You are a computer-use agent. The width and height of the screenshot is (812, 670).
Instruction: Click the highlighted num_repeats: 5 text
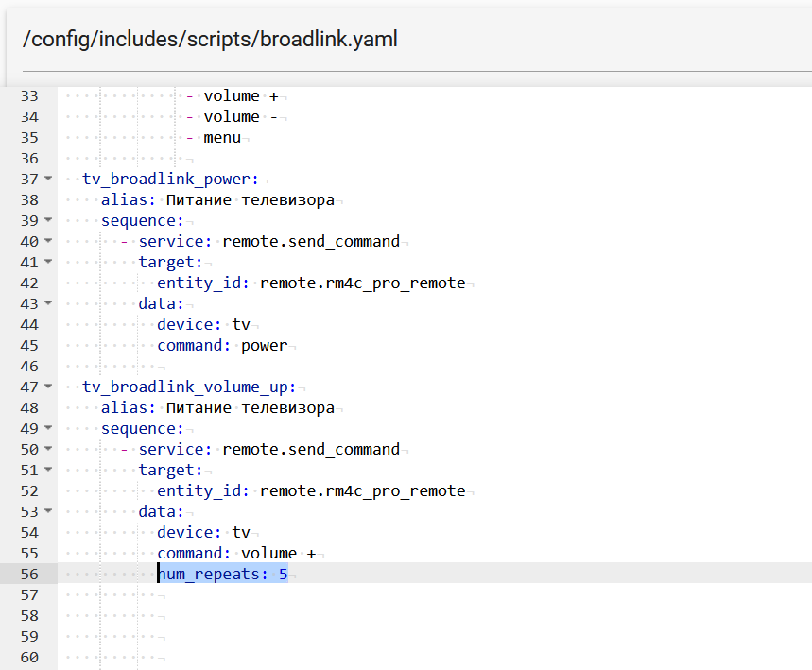(223, 574)
